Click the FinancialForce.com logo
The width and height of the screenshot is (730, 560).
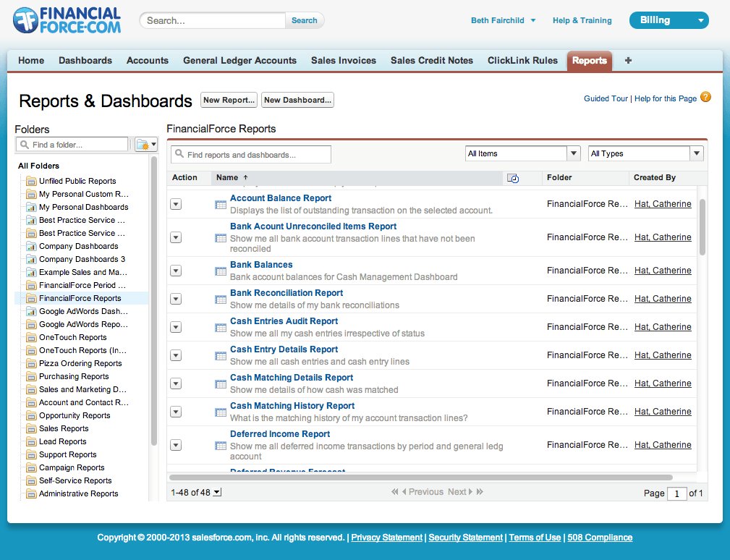coord(67,21)
